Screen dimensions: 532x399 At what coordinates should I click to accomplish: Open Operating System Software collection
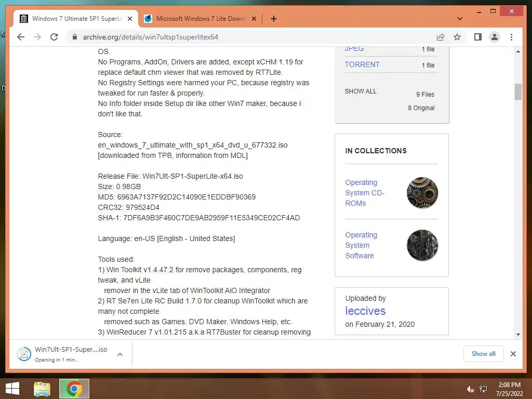click(x=361, y=245)
